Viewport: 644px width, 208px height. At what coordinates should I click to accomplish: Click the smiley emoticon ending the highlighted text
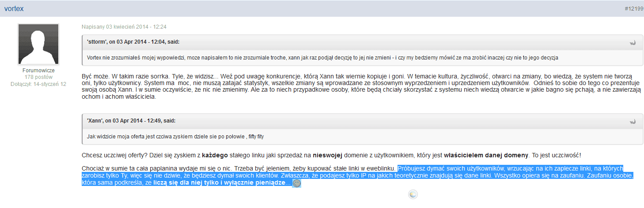coord(297,183)
